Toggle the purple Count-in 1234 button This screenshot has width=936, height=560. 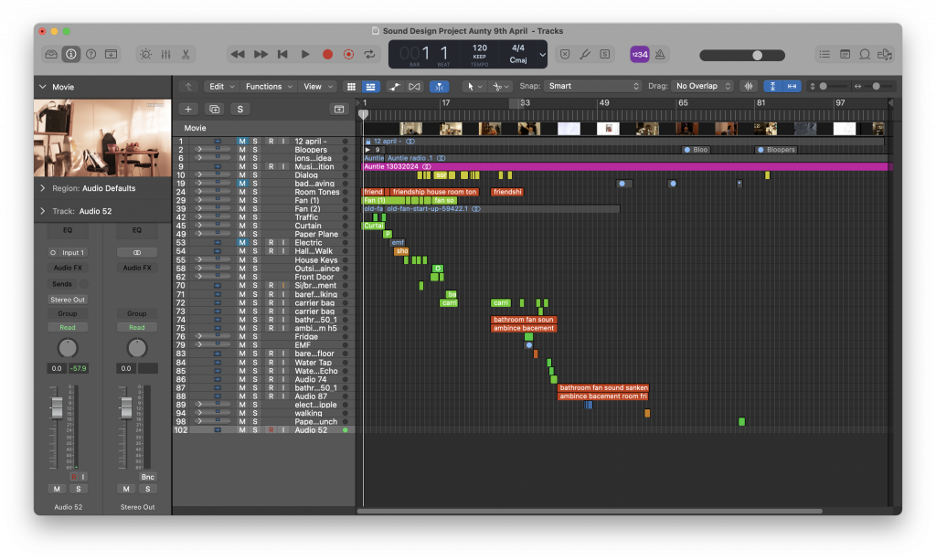(x=639, y=54)
